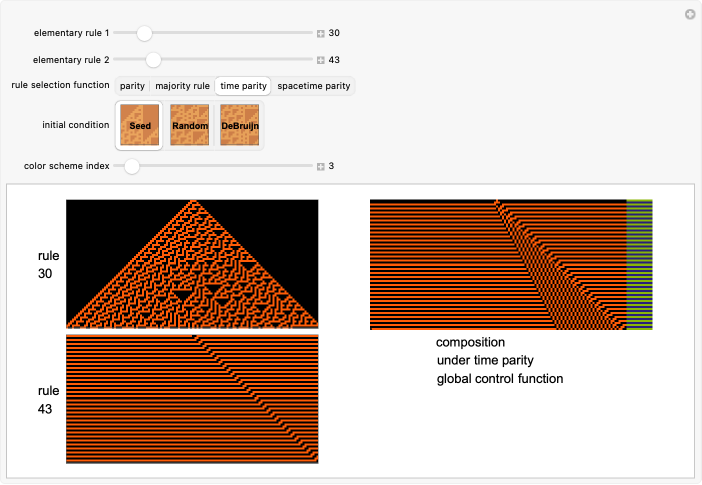Click the green striped edge of composition plot

639,264
